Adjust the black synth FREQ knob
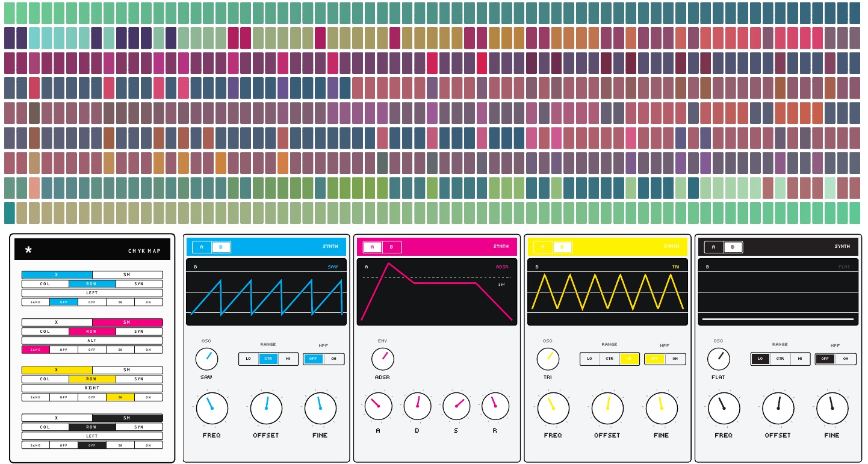This screenshot has height=464, width=868. point(724,408)
